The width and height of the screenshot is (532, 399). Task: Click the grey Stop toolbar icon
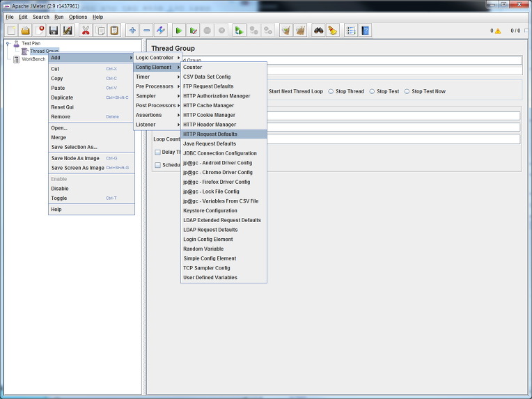208,31
